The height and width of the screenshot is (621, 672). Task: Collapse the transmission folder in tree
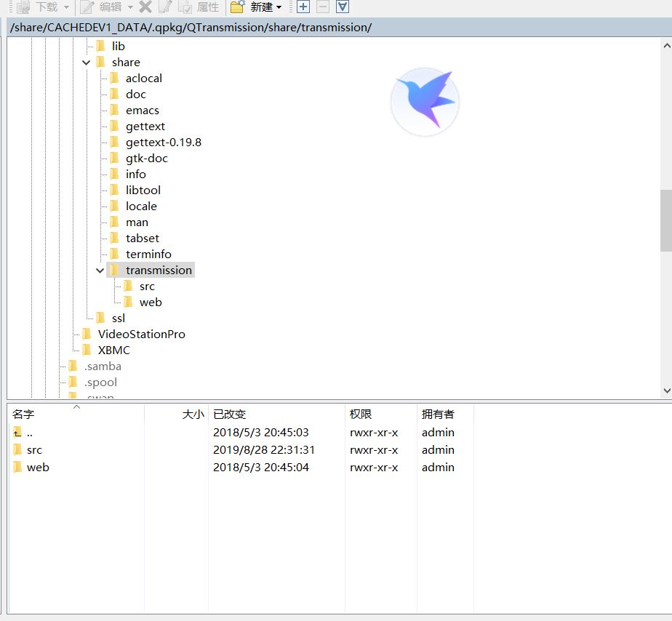[100, 271]
